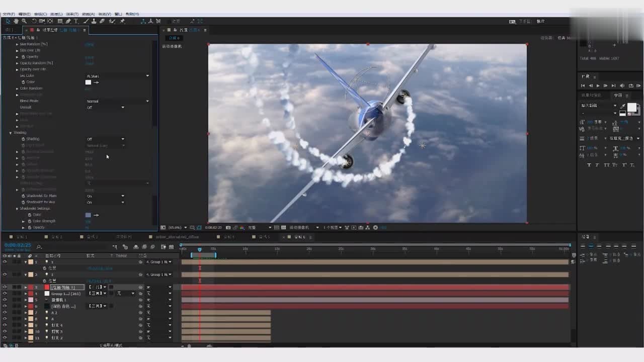Open the 编辑(E) menu

click(24, 14)
